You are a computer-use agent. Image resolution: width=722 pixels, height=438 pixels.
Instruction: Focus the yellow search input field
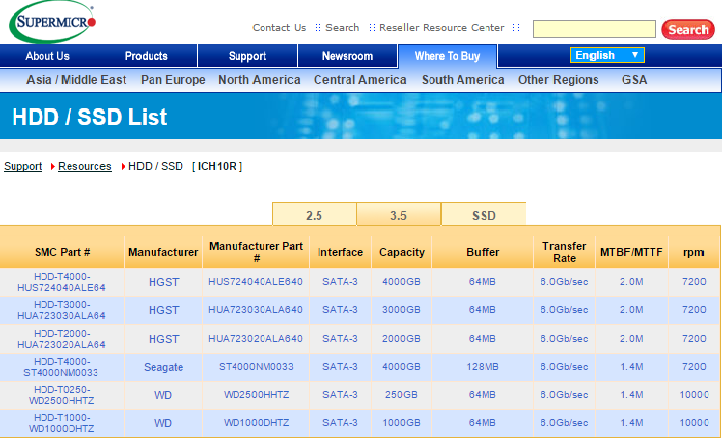pos(594,29)
